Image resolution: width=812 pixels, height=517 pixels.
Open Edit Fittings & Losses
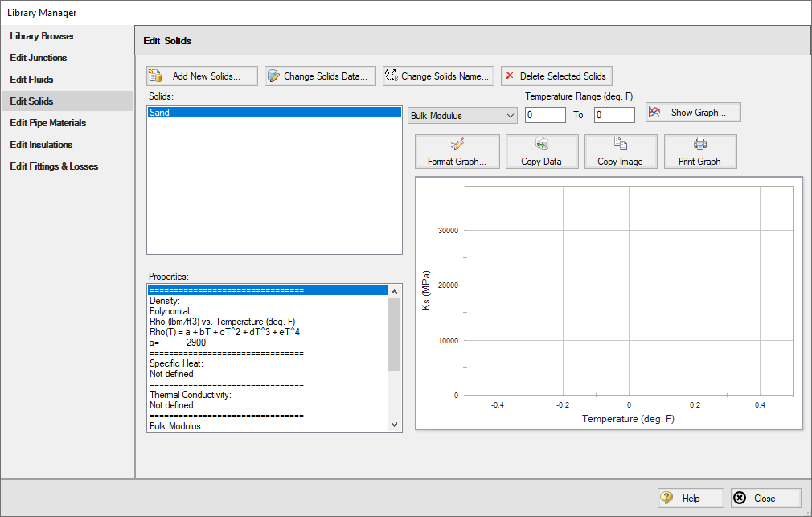[55, 166]
